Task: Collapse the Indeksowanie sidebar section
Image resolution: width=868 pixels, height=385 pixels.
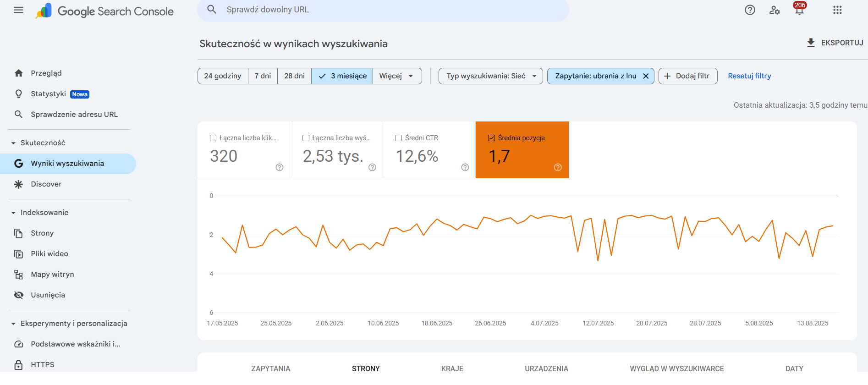Action: (x=13, y=213)
